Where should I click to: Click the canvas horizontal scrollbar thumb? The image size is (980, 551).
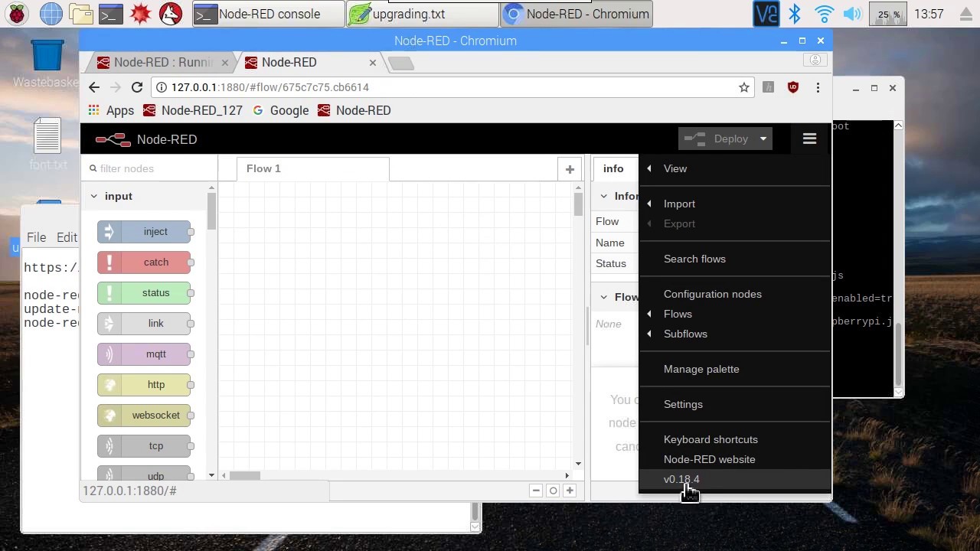point(245,475)
